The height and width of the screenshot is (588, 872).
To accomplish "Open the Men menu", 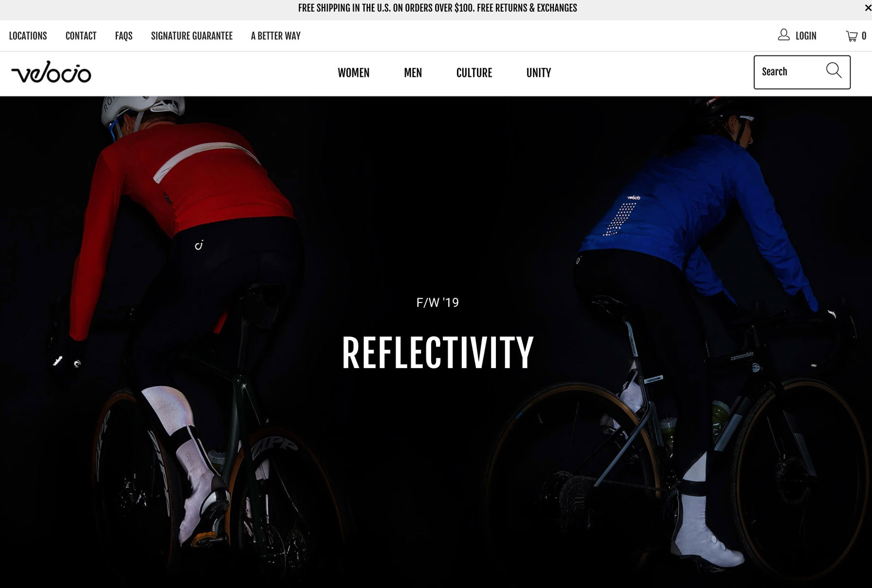I will point(413,72).
